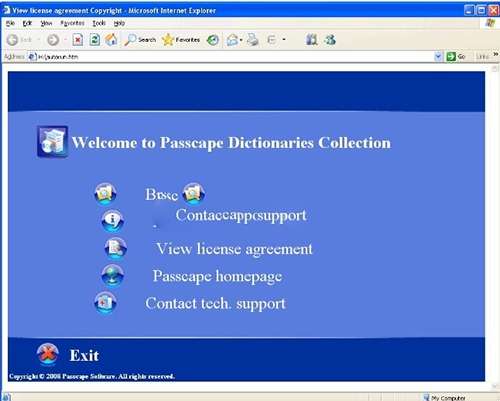The height and width of the screenshot is (401, 500).
Task: Click the Refresh page icon
Action: [x=95, y=40]
